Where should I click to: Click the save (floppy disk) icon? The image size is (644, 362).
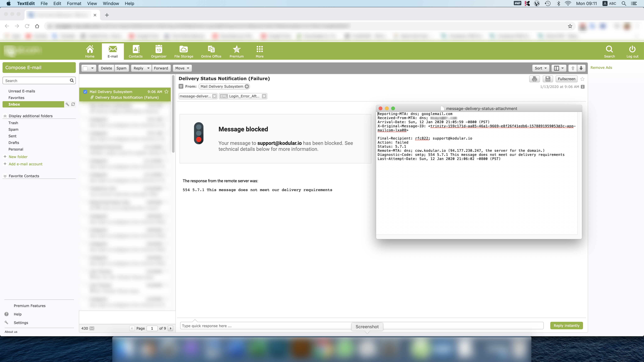pos(547,79)
